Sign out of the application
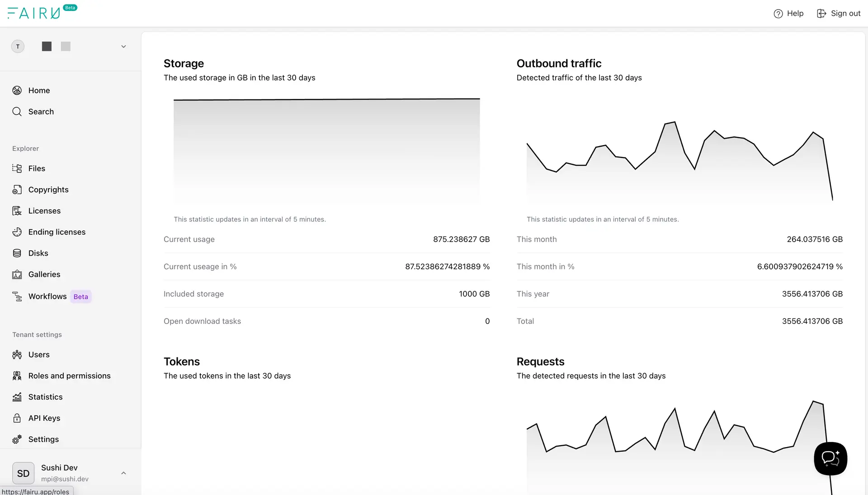This screenshot has width=868, height=495. [839, 13]
